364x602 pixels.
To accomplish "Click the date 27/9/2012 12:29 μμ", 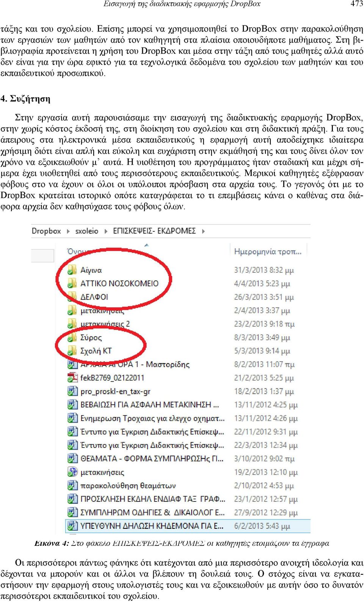I will click(x=266, y=512).
